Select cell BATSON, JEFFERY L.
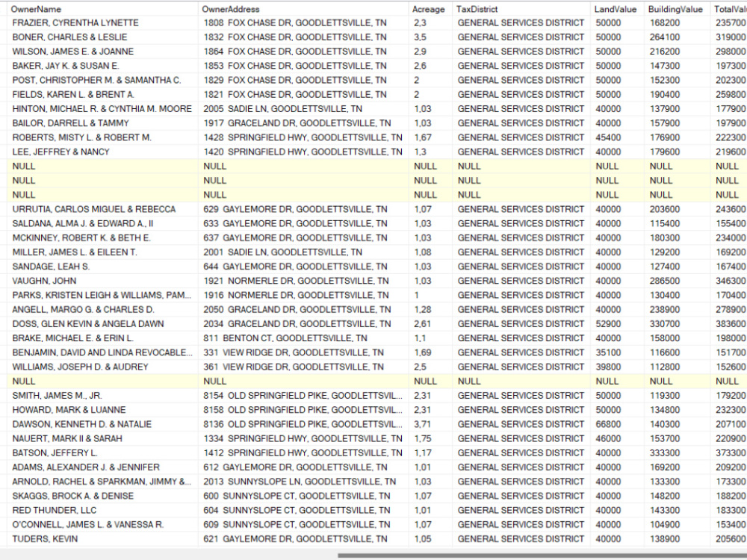 click(102, 453)
